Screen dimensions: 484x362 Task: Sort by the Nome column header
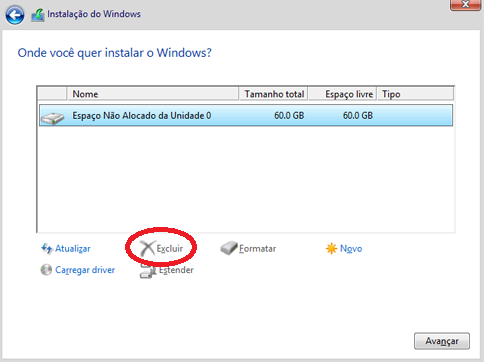153,94
